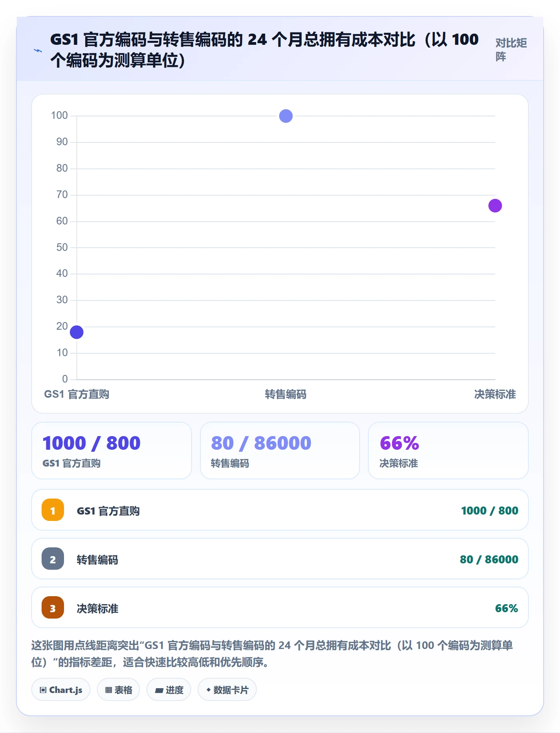Viewport: 560px width, 733px height.
Task: Click the orange rank 1 badge
Action: coord(53,510)
